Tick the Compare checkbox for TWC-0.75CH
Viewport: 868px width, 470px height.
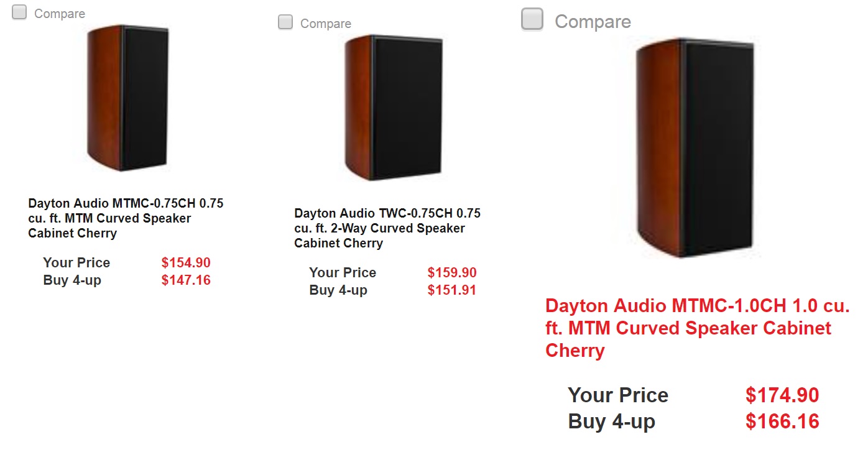(x=285, y=22)
